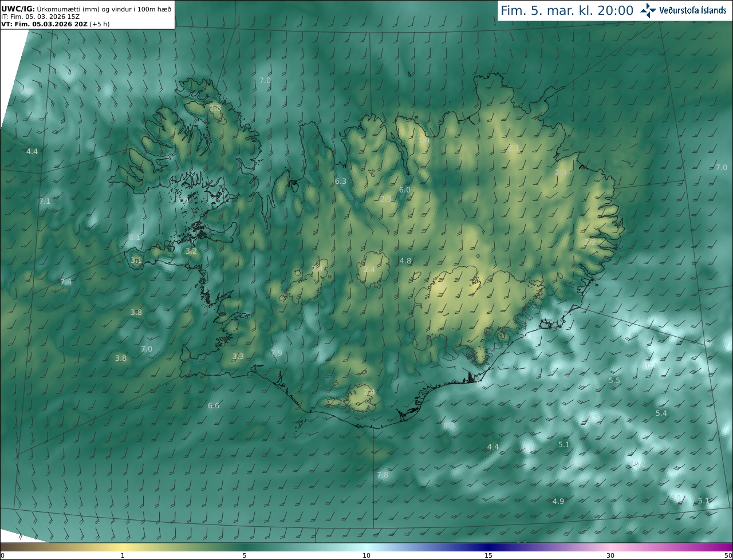Click the 10 tick on the color scale
Image resolution: width=733 pixels, height=560 pixels.
(366, 556)
